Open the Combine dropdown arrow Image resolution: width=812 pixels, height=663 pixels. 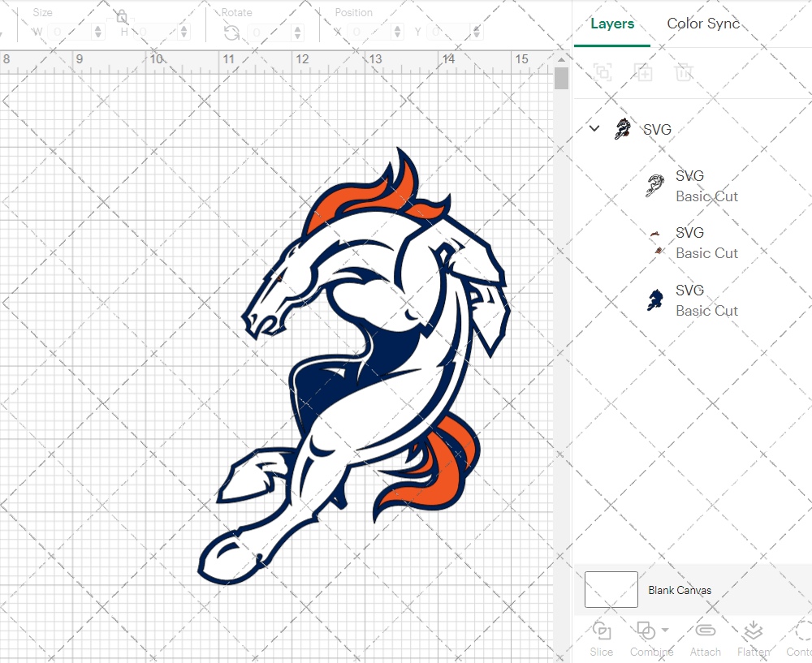[665, 630]
